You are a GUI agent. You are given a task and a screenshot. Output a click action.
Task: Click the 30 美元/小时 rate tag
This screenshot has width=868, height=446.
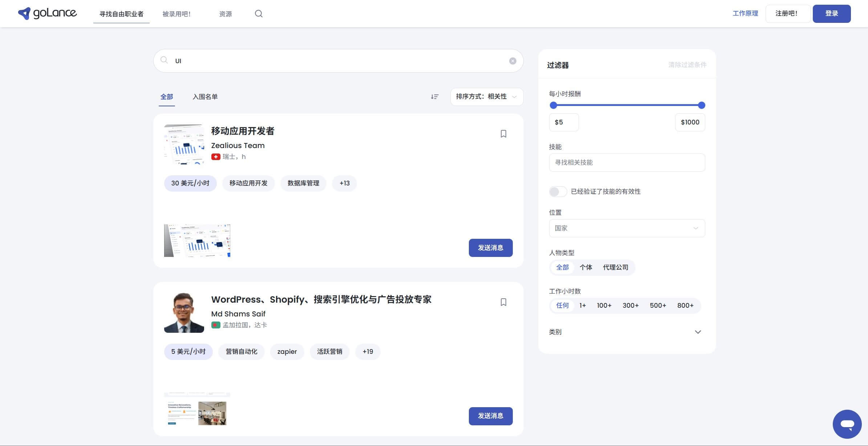(x=190, y=183)
